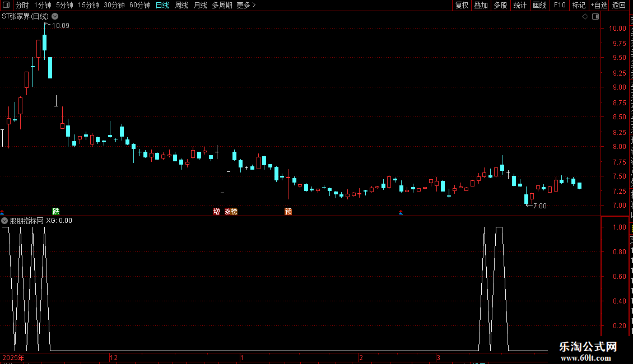
Task: Click the 返回 back button
Action: point(619,5)
